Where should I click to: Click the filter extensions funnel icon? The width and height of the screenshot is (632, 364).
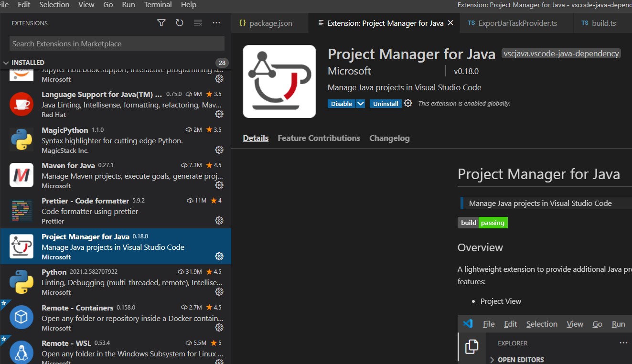pos(161,23)
